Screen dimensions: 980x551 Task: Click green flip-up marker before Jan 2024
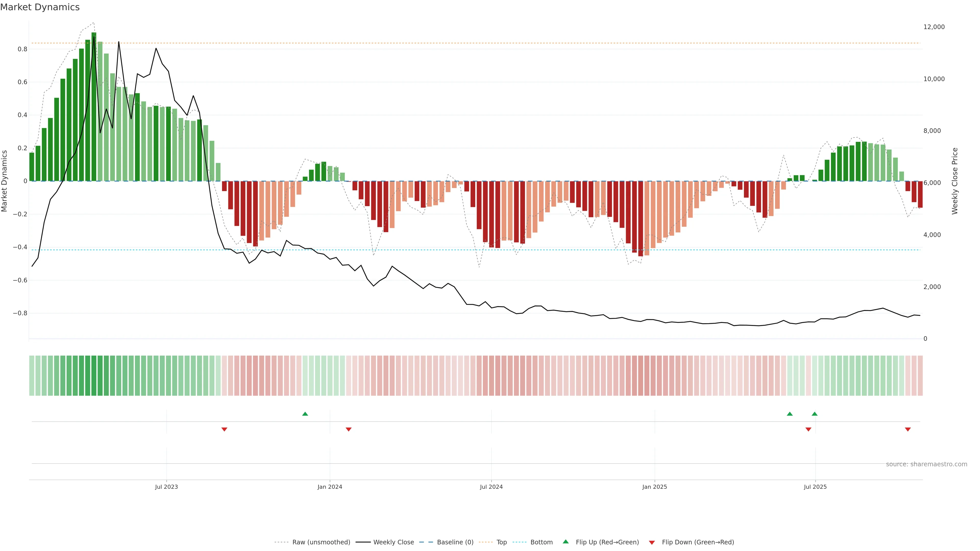coord(305,414)
